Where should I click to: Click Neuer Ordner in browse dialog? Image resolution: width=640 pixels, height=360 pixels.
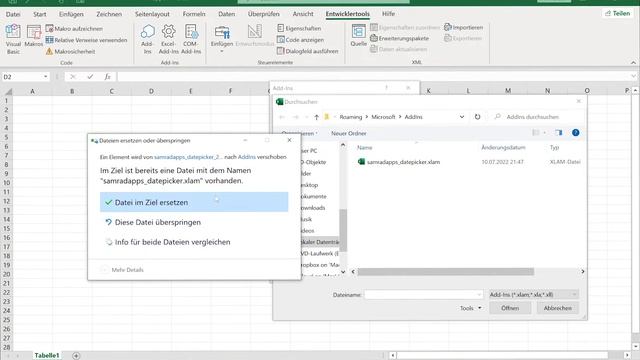(349, 133)
